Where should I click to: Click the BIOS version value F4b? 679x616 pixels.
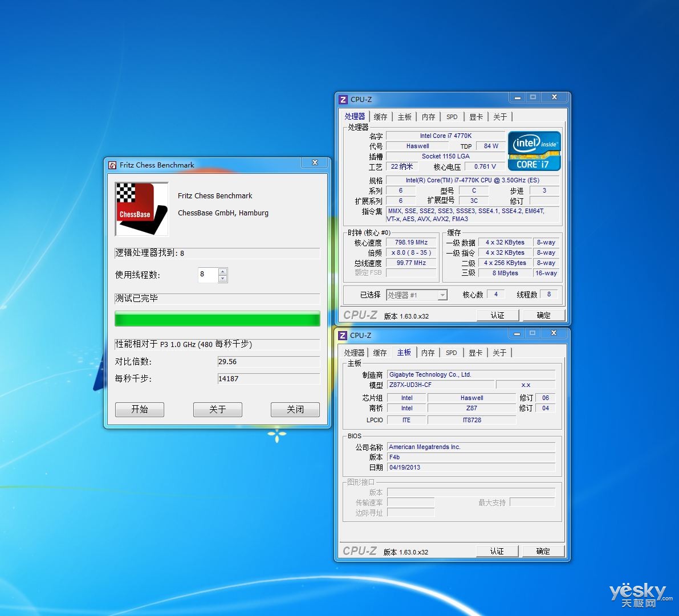pyautogui.click(x=471, y=457)
